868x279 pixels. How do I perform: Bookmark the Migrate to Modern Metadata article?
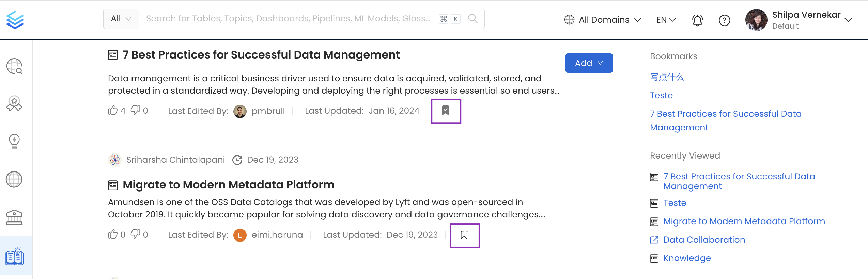pos(464,235)
